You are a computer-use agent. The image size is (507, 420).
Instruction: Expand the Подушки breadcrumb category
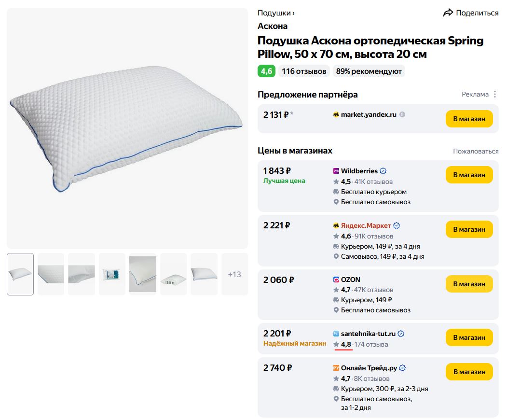[x=276, y=13]
